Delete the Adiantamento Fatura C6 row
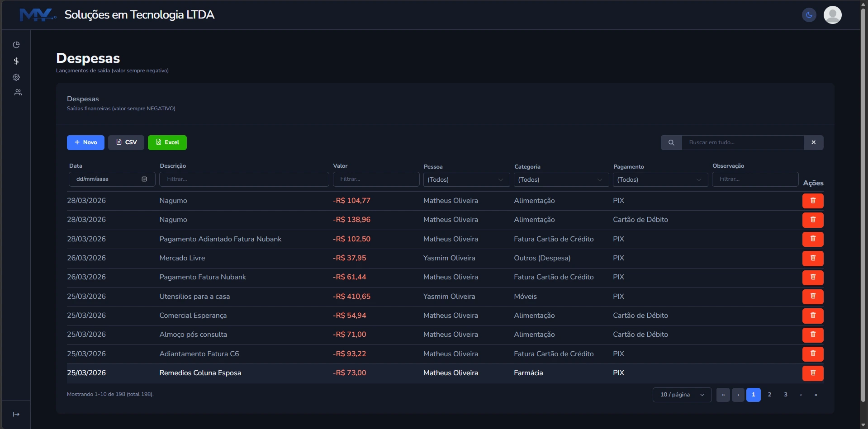The height and width of the screenshot is (429, 868). pyautogui.click(x=813, y=354)
